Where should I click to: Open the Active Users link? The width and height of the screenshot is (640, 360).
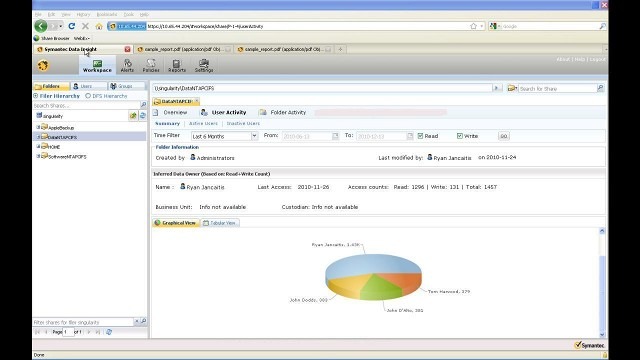pos(203,123)
